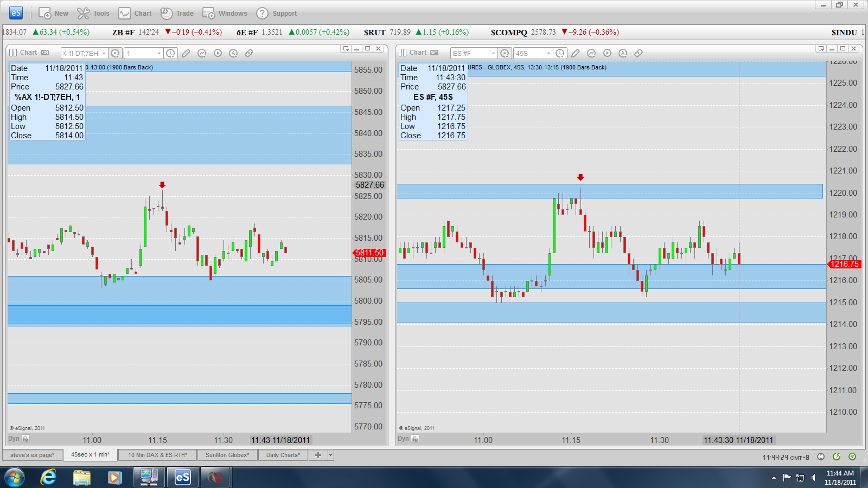Select the drawing pencil tool in right chart

[x=576, y=53]
